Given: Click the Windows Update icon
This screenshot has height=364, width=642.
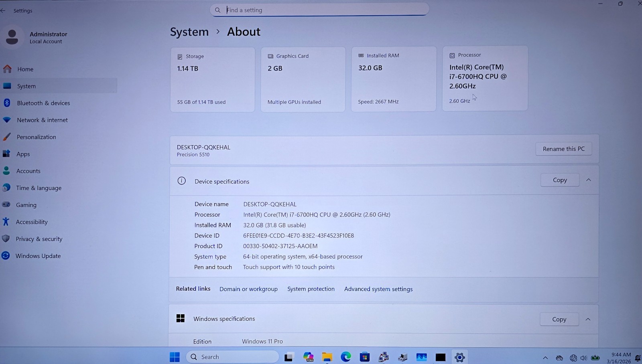Looking at the screenshot, I should click(5, 255).
